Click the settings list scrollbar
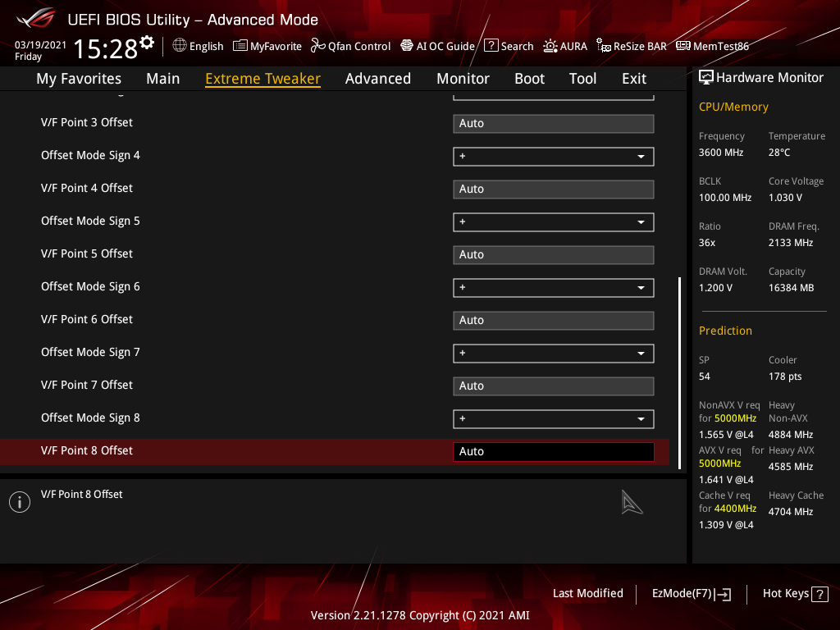 [x=679, y=373]
